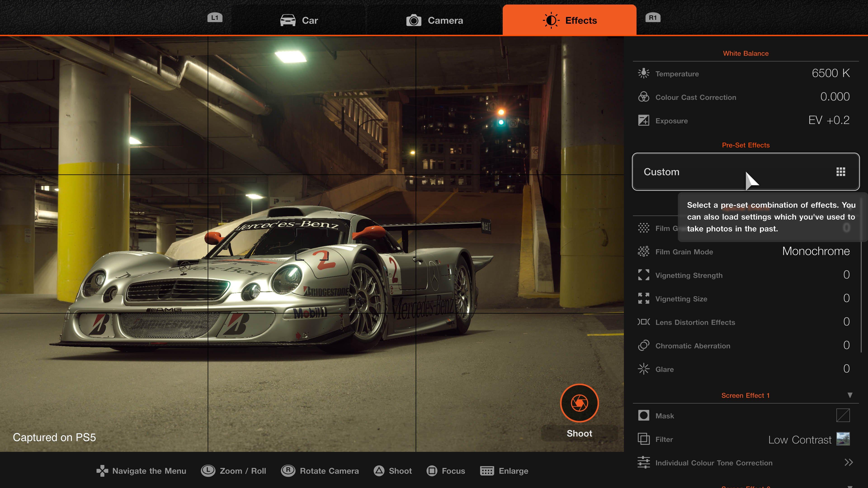Select the Custom pre-set effects dropdown
This screenshot has height=488, width=868.
(x=746, y=172)
